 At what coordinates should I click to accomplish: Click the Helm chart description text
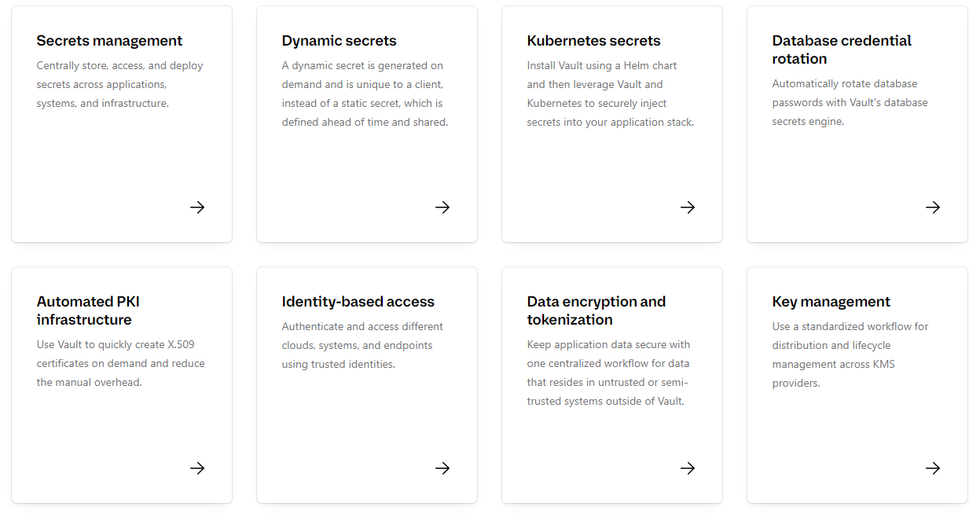(611, 94)
